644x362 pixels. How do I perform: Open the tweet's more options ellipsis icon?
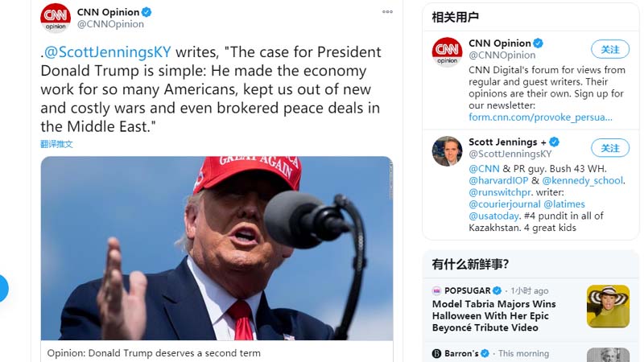tap(387, 12)
